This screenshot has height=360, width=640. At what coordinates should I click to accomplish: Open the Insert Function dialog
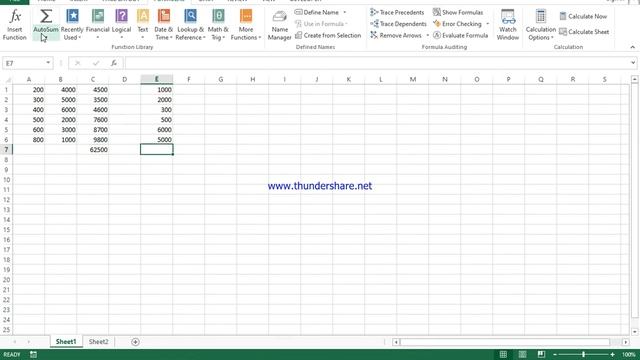(15, 24)
